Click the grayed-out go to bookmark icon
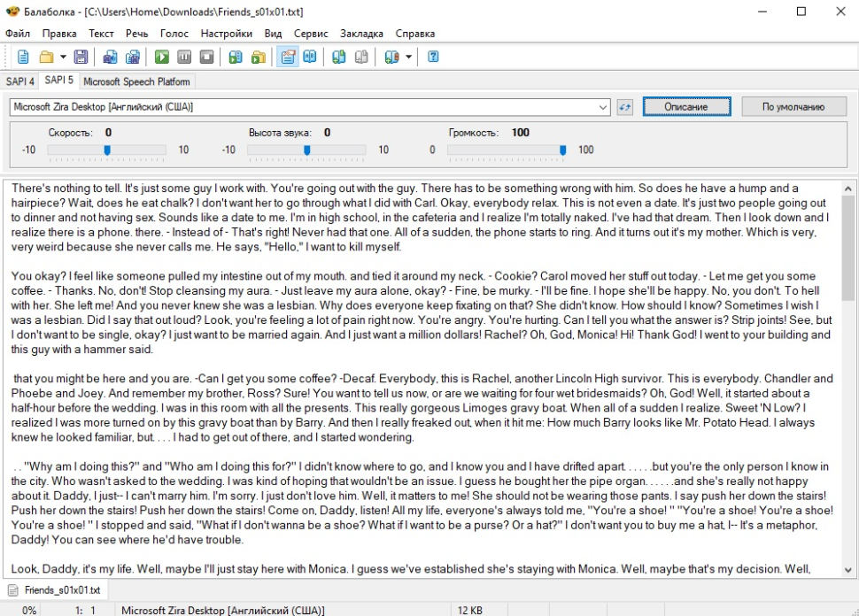Image resolution: width=859 pixels, height=616 pixels. pos(361,57)
